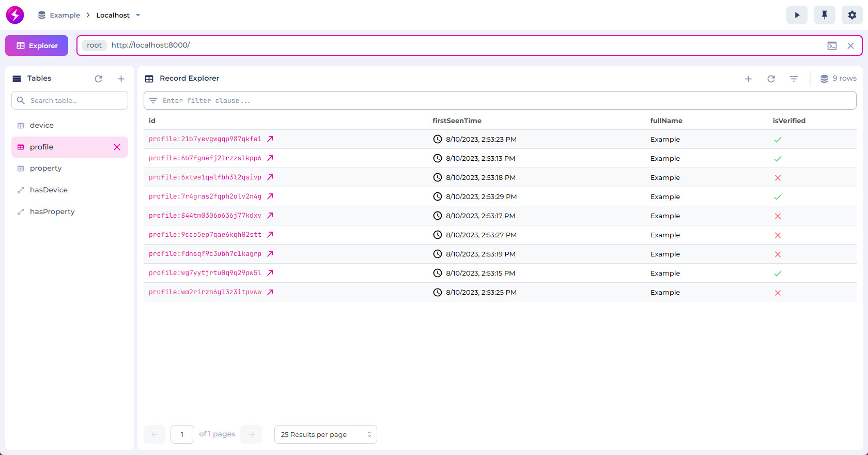Toggle the filter icon in Record Explorer header
This screenshot has width=868, height=455.
(x=794, y=79)
